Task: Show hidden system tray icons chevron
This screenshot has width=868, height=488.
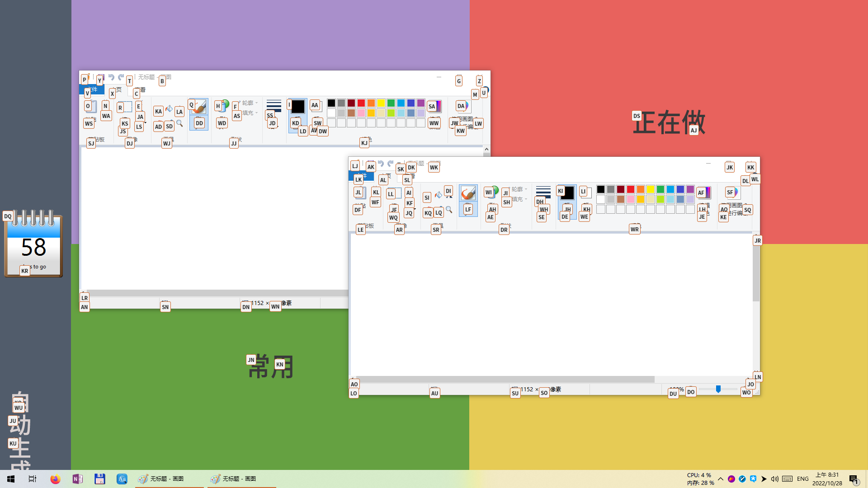Action: click(x=721, y=479)
